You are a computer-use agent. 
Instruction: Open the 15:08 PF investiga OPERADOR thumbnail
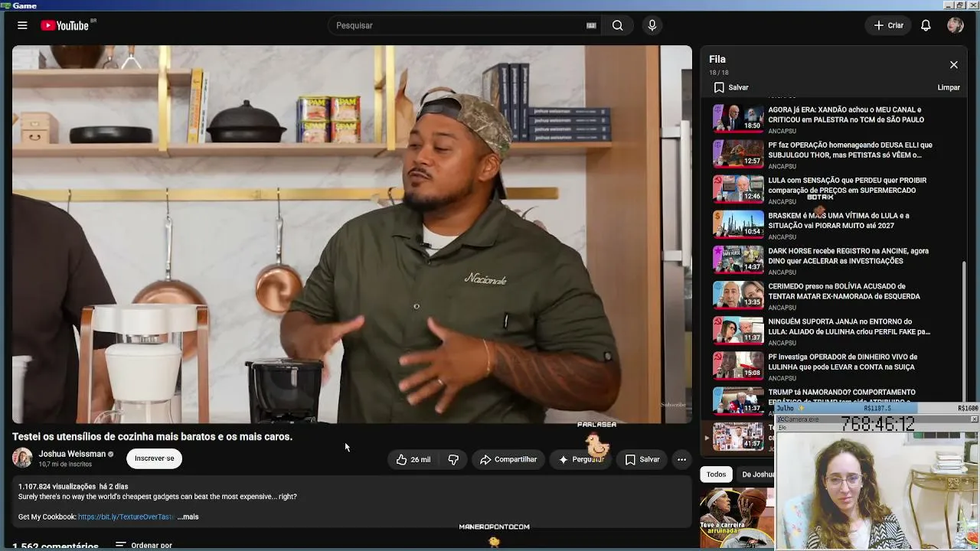pyautogui.click(x=738, y=364)
